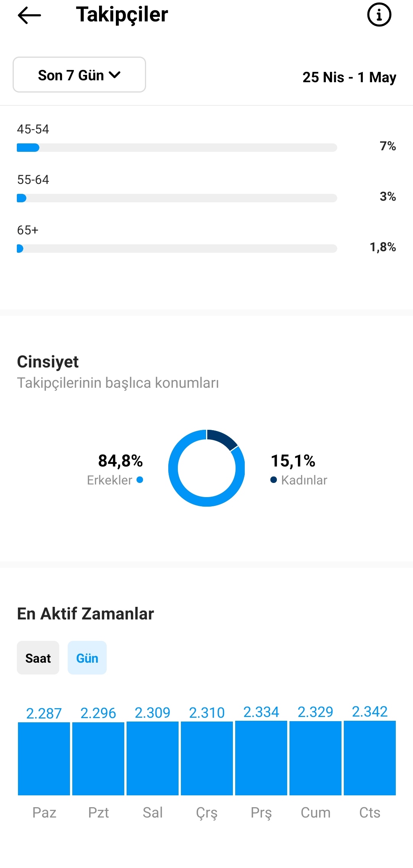The image size is (413, 868).
Task: Open the Son 7 Gün dropdown
Action: (79, 75)
